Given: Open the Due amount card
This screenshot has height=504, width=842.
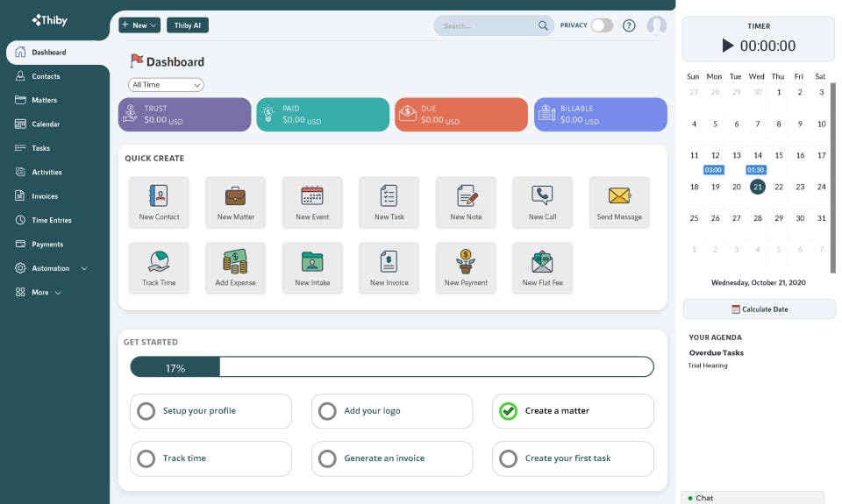Looking at the screenshot, I should pos(461,114).
